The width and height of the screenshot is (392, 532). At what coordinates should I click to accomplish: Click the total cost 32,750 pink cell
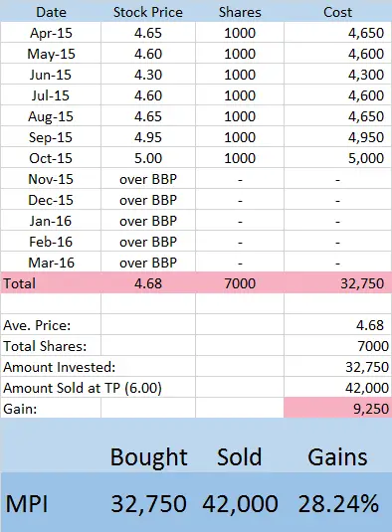337,283
